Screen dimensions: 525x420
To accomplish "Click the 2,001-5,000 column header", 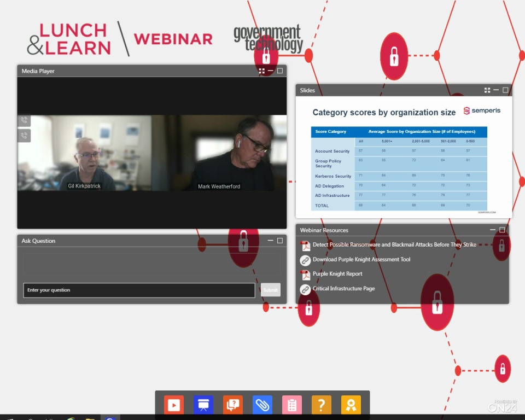I will coord(421,141).
